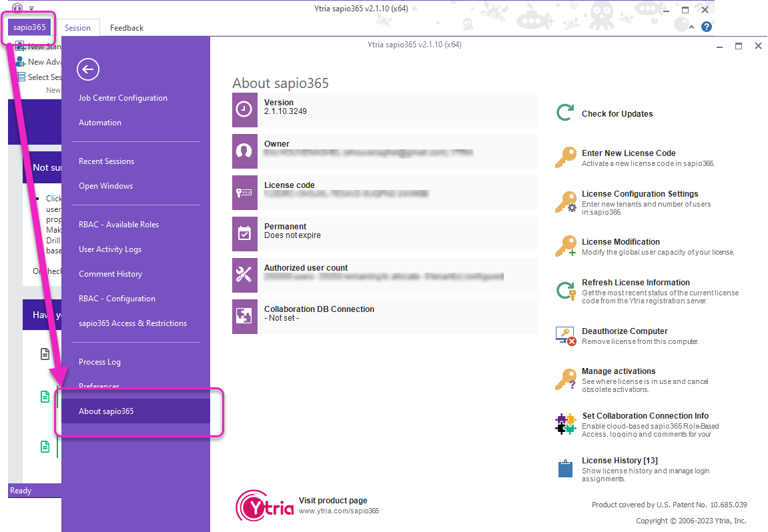Click the Ytria logo
Image resolution: width=768 pixels, height=532 pixels.
265,506
